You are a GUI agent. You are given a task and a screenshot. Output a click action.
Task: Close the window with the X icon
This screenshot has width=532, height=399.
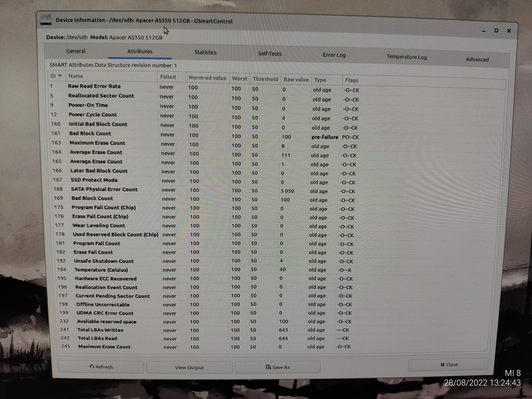tap(509, 31)
